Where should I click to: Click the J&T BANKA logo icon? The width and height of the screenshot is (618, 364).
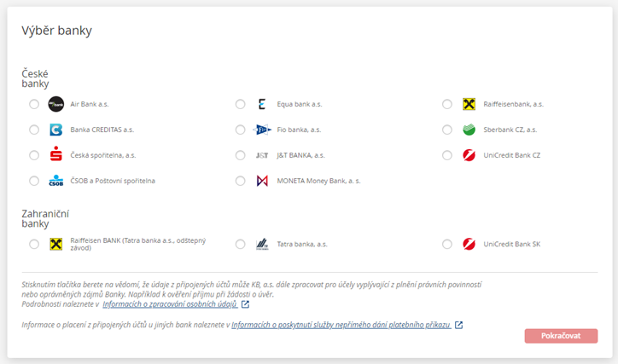(x=262, y=155)
